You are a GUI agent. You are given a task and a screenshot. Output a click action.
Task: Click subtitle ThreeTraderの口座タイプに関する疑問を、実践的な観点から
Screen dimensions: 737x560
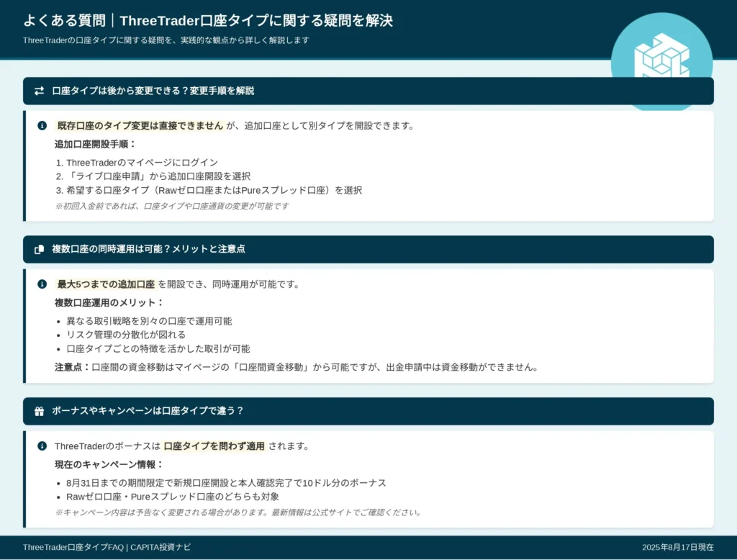coord(166,40)
